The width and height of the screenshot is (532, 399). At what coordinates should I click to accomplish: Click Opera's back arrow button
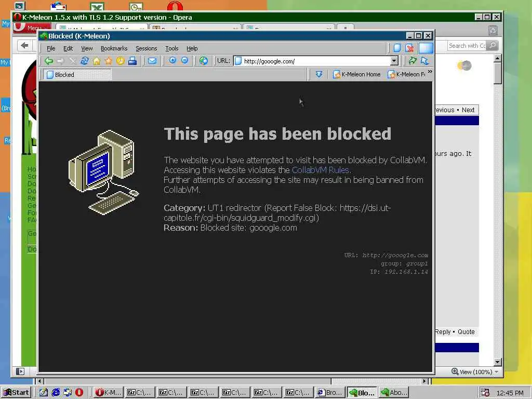point(24,46)
